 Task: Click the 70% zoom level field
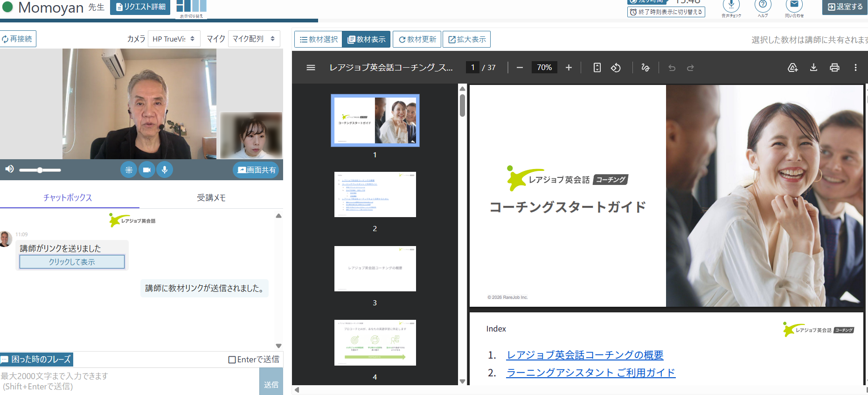click(544, 68)
